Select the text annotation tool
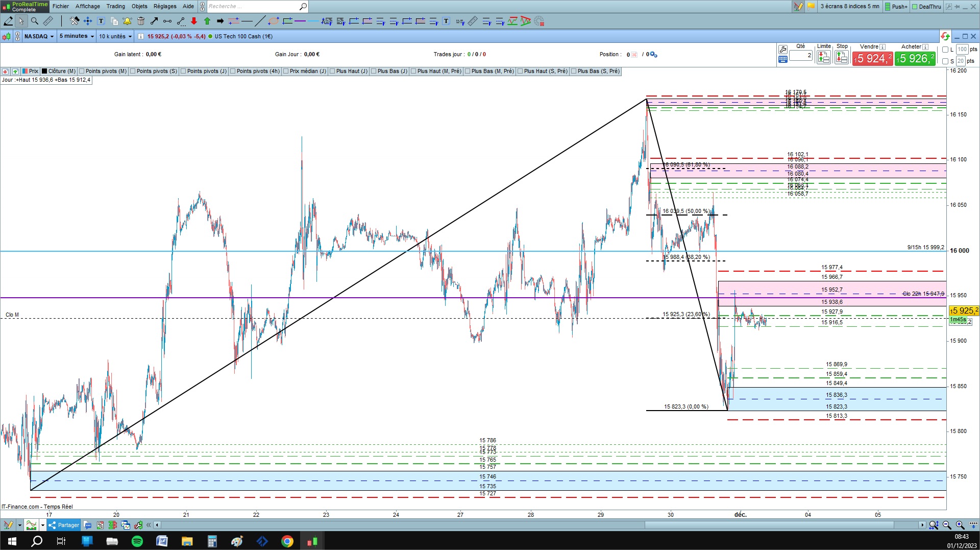 101,21
